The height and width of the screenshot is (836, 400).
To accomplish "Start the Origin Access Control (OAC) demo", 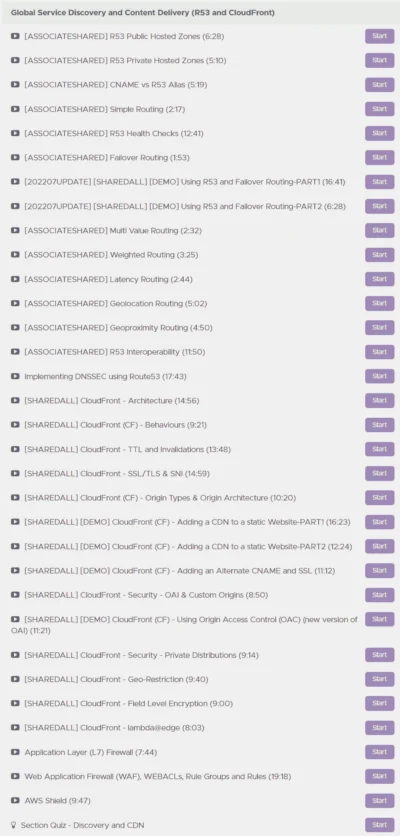I will pos(380,619).
